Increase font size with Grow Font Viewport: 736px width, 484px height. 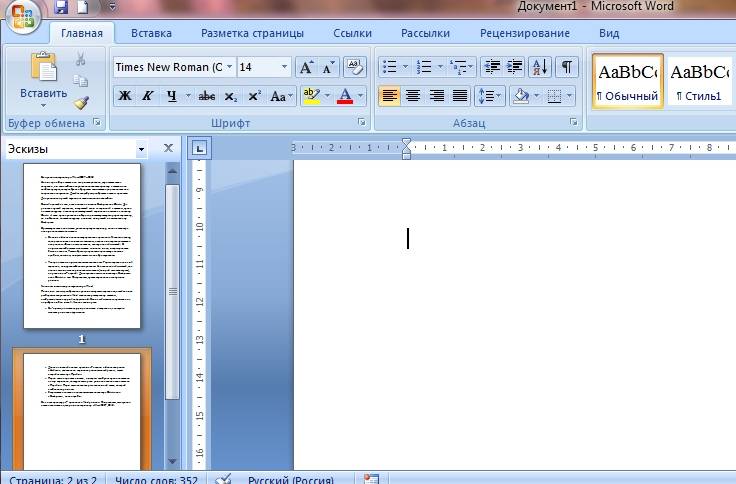(306, 67)
